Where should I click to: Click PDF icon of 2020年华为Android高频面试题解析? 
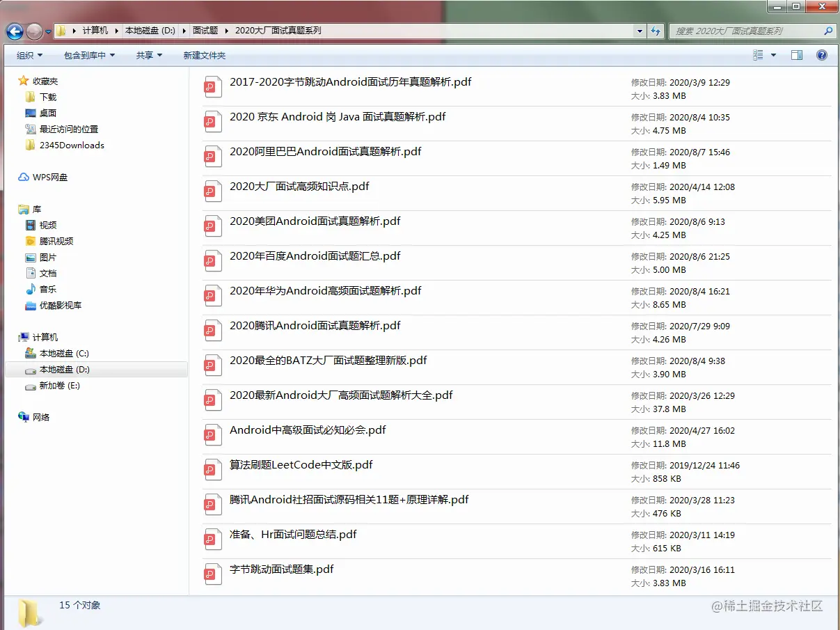[212, 297]
